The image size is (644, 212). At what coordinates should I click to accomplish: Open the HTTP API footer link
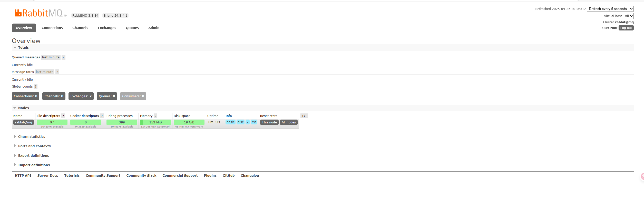pyautogui.click(x=23, y=176)
